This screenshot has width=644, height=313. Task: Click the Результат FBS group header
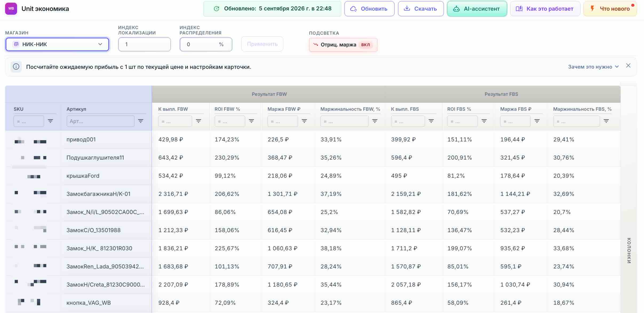[x=501, y=94]
